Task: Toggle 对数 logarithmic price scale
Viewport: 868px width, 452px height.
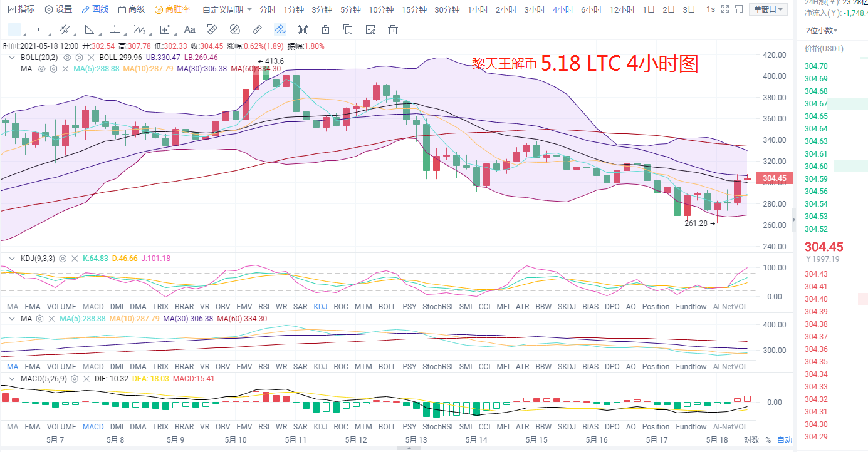Action: click(750, 439)
